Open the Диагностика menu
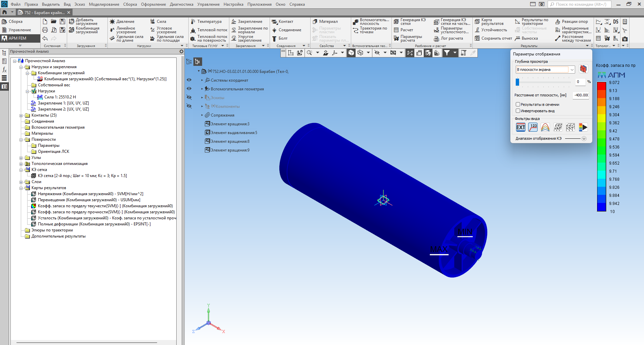Image resolution: width=644 pixels, height=345 pixels. click(x=181, y=4)
